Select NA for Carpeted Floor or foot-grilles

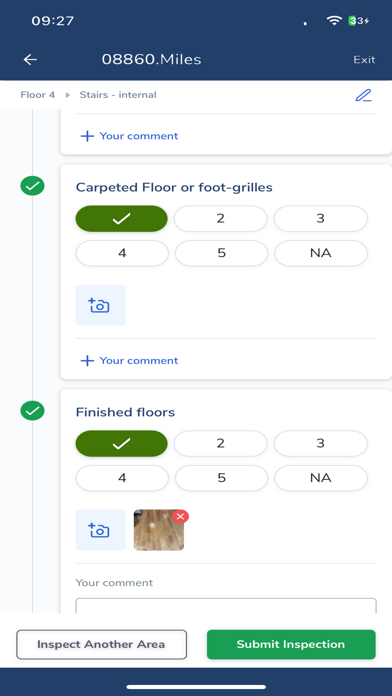[321, 253]
